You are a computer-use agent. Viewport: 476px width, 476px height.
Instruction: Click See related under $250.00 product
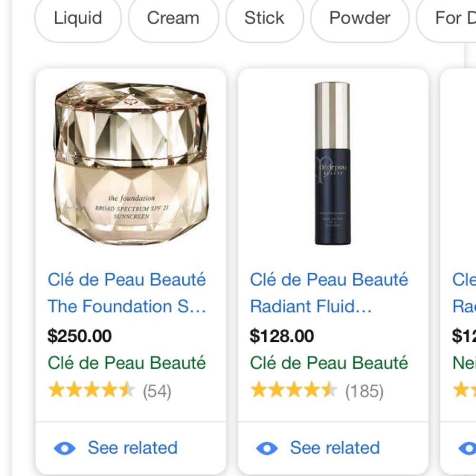point(132,448)
